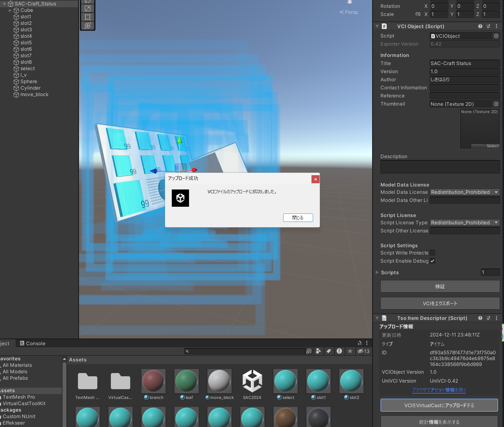Toggle the Project panel lock
The width and height of the screenshot is (504, 427).
coord(359,343)
